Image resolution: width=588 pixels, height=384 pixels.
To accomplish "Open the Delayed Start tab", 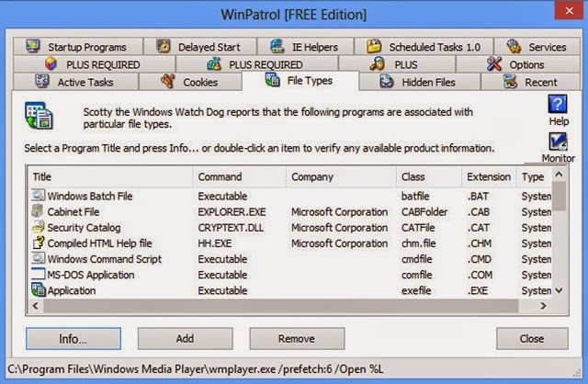I will [200, 47].
